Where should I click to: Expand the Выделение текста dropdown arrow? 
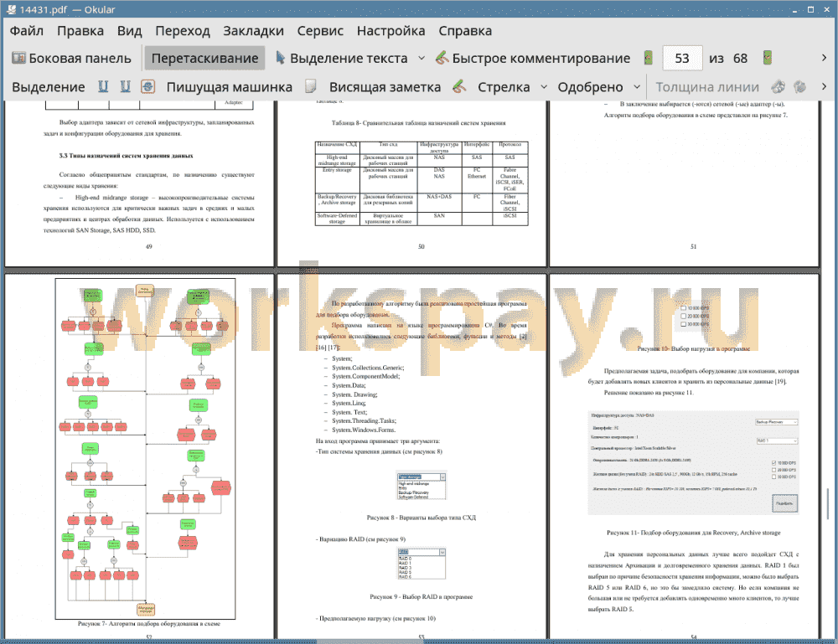pos(422,59)
